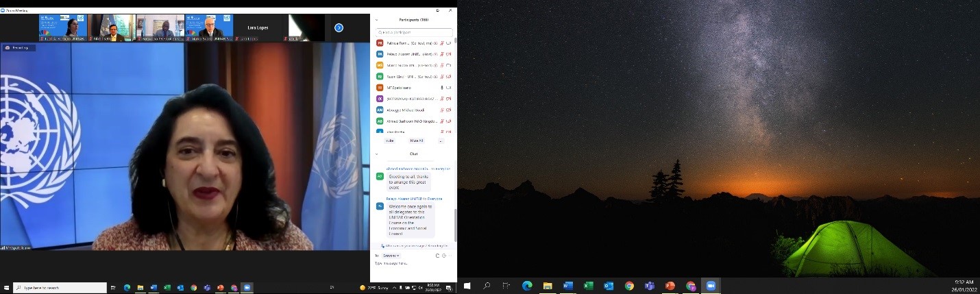Viewport: 980px width, 294px height.
Task: Open PowerPoint from right taskbar
Action: [670, 286]
